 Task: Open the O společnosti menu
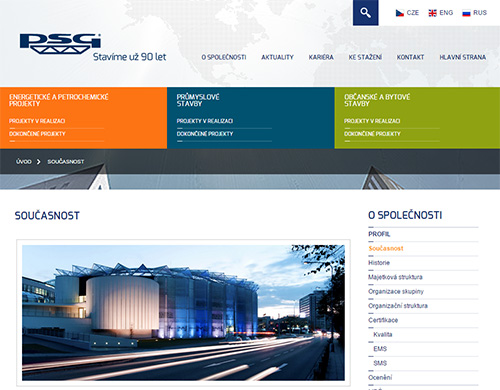[224, 57]
